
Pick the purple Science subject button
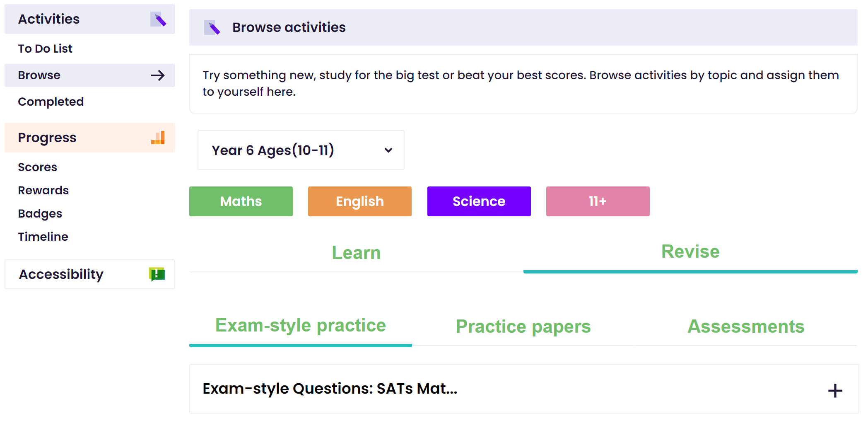(x=479, y=201)
